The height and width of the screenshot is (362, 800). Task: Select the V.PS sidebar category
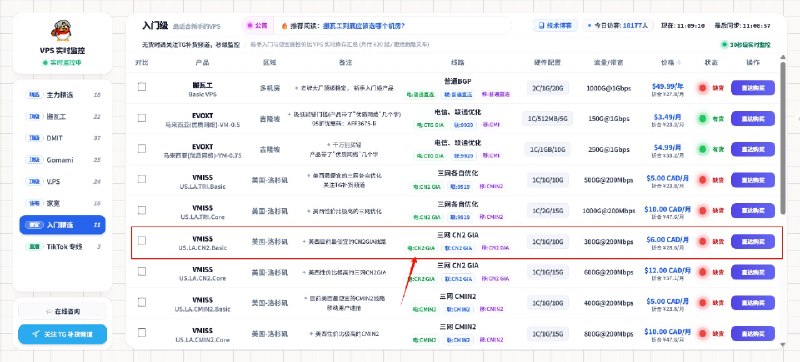(x=62, y=182)
